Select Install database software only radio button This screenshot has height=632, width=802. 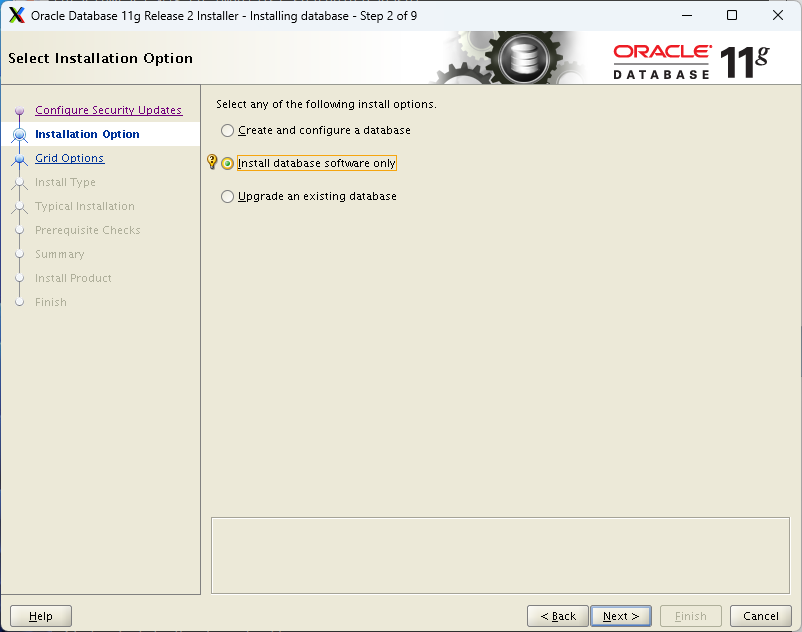[227, 163]
